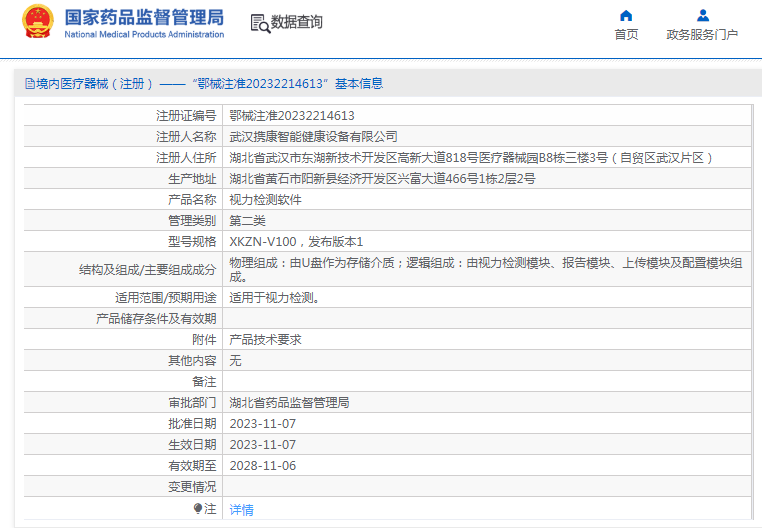Click expiry date 2028-11-06

[x=262, y=465]
